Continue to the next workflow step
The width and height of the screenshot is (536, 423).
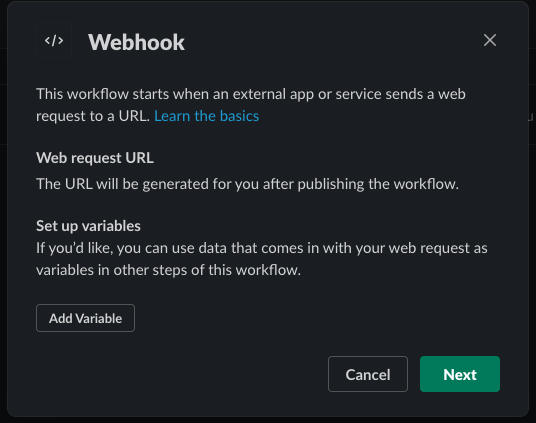pyautogui.click(x=460, y=374)
